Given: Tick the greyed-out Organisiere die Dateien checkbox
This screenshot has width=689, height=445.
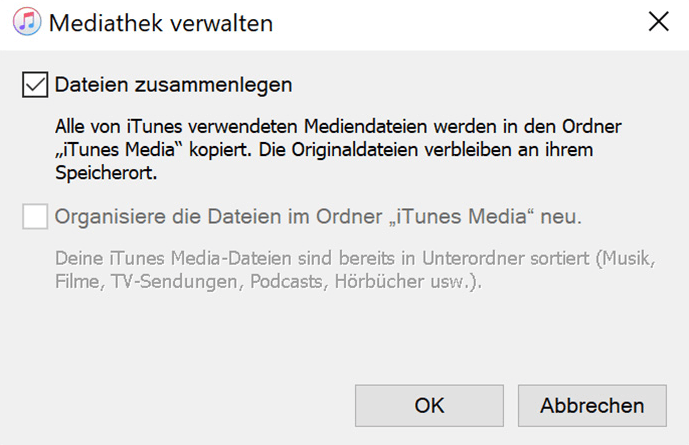Looking at the screenshot, I should [x=35, y=216].
